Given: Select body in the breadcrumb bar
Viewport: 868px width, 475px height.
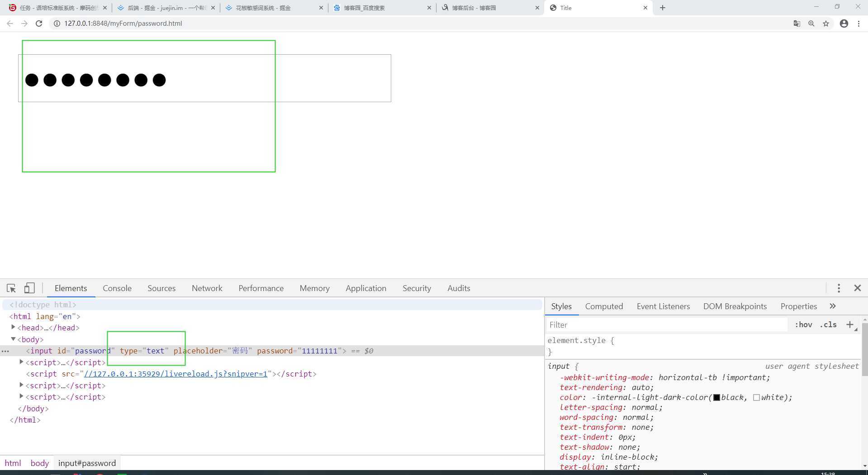Looking at the screenshot, I should click(x=39, y=463).
